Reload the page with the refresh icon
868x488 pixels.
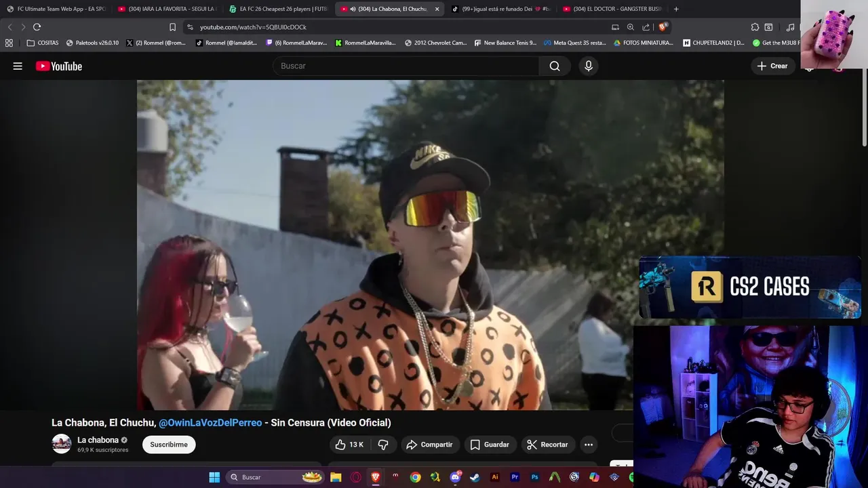pyautogui.click(x=37, y=27)
